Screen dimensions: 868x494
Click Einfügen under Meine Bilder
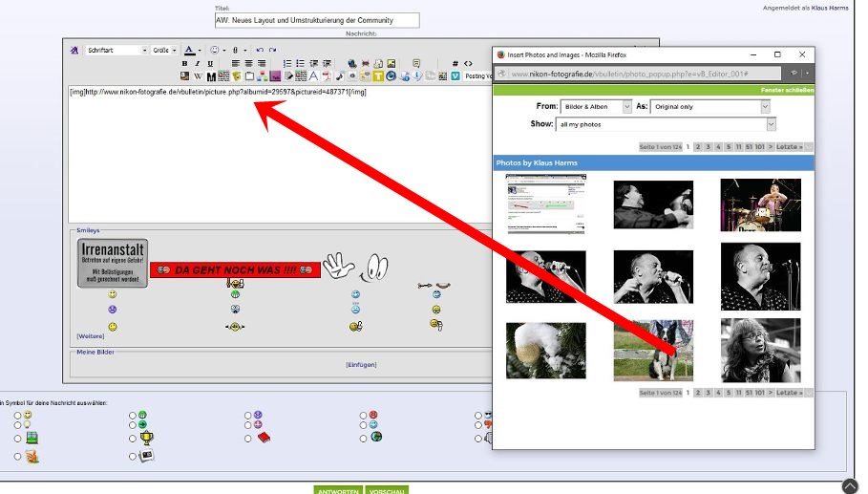[361, 364]
